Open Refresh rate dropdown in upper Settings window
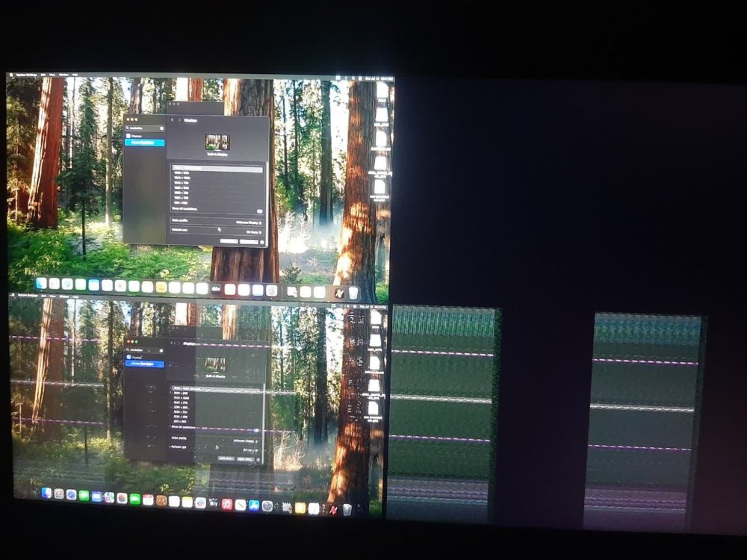This screenshot has width=747, height=560. pos(254,232)
